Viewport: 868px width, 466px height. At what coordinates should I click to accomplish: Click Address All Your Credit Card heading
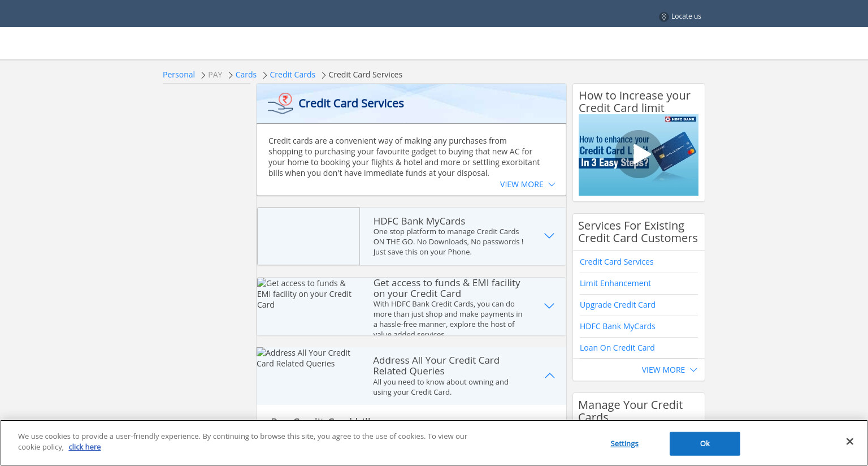tap(436, 365)
